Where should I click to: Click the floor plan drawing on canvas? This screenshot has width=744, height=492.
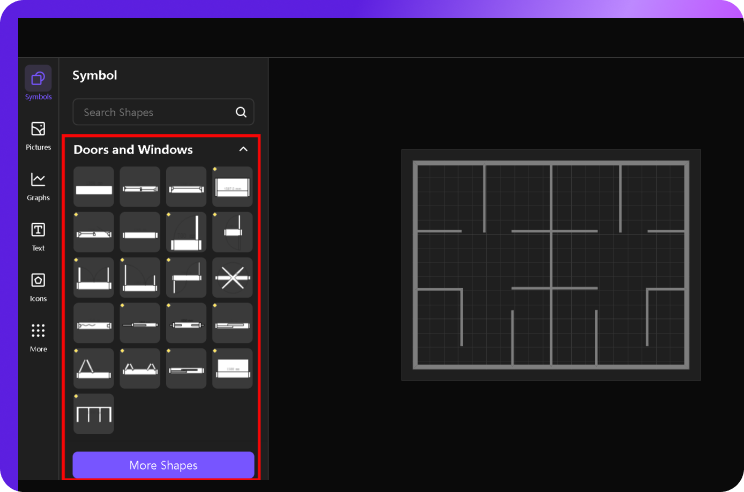[551, 265]
